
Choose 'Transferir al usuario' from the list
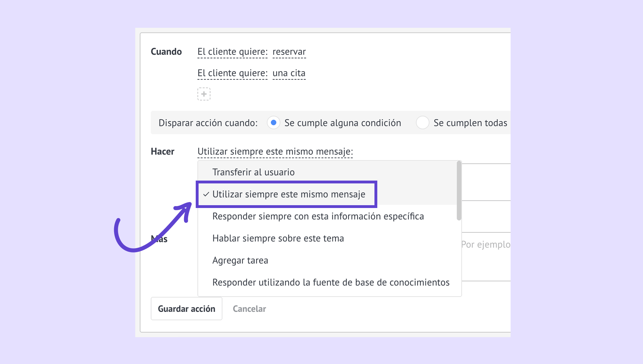253,172
